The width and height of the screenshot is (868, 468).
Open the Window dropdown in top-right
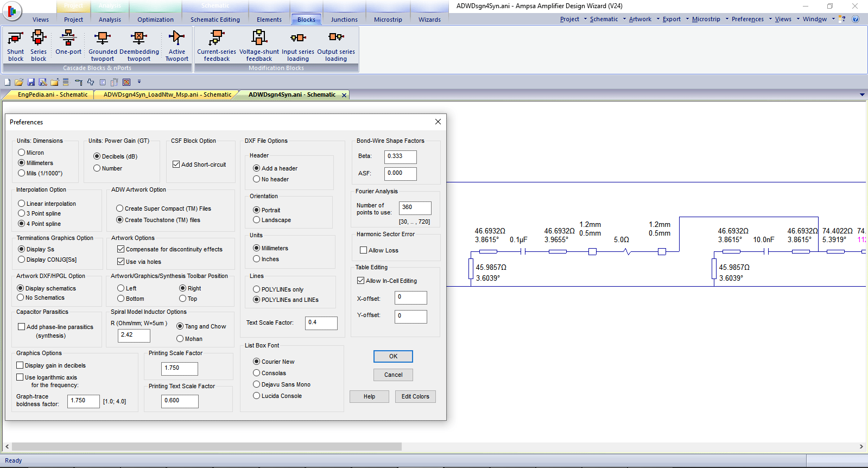[x=819, y=19]
